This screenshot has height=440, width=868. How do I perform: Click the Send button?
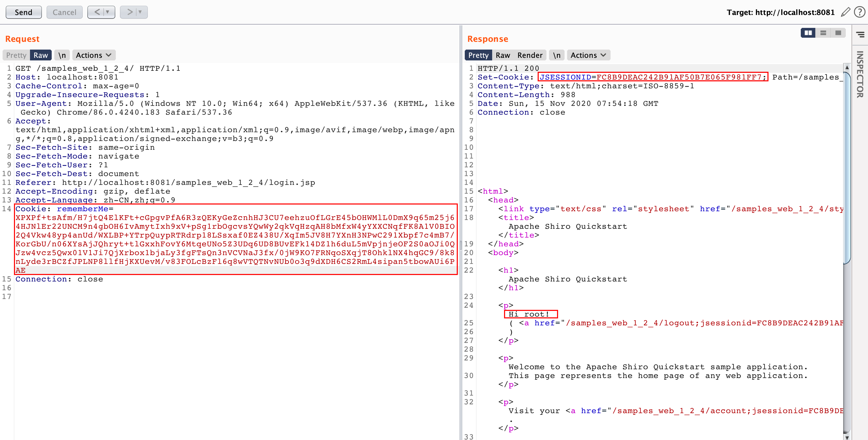coord(24,12)
